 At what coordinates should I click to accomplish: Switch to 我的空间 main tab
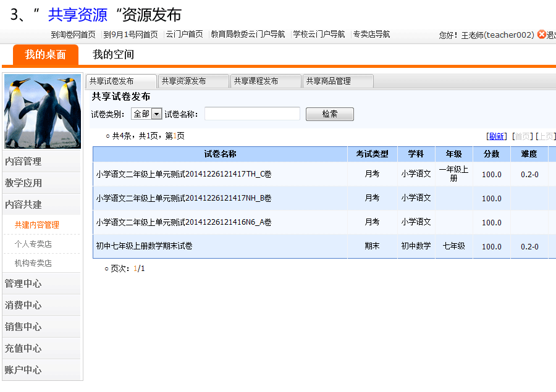click(113, 55)
